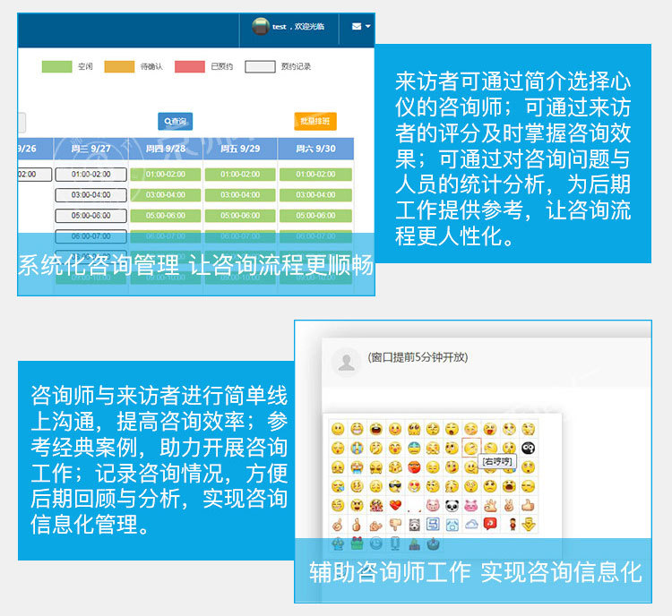Pick green 01:00-02:00 slot under 周五 9/29

pos(240,175)
